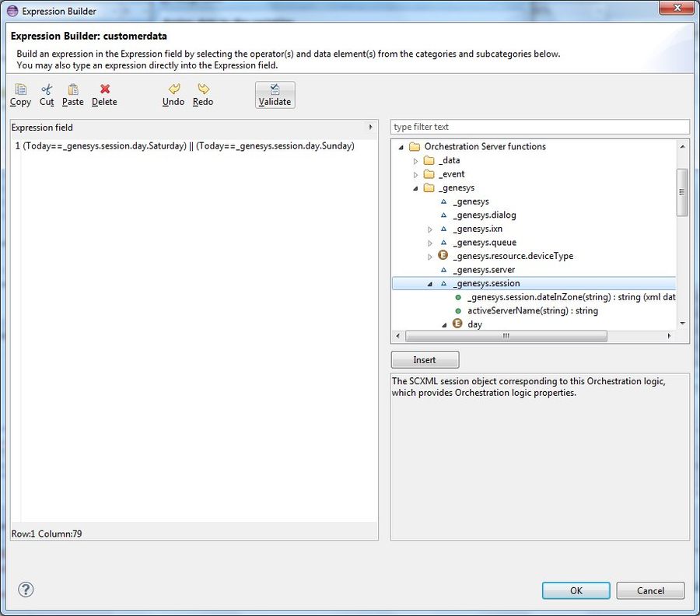Open the help question mark icon
Image resolution: width=700 pixels, height=616 pixels.
click(26, 590)
